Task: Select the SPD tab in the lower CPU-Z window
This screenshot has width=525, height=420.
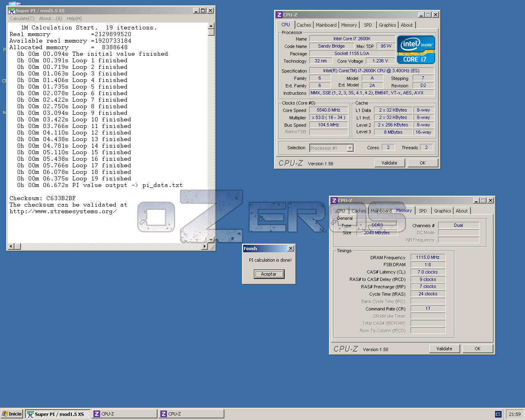Action: [x=422, y=211]
